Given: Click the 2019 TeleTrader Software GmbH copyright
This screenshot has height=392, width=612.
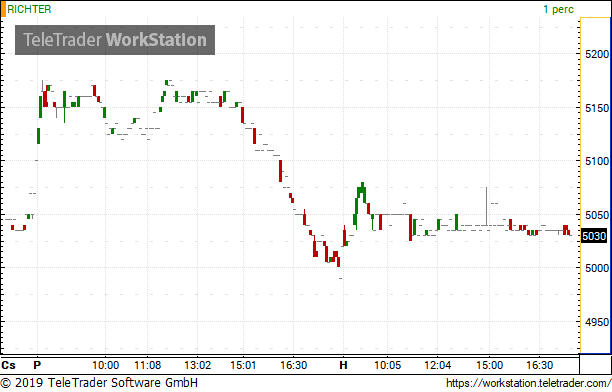Looking at the screenshot, I should tap(99, 382).
